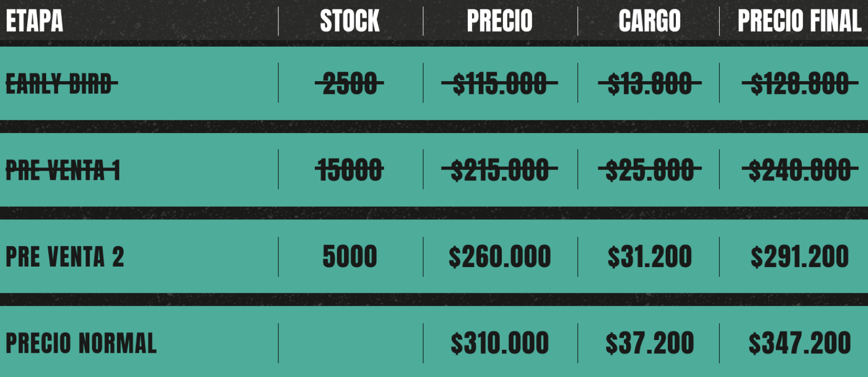Select the crossed-out $115.000 price
This screenshot has height=377, width=868.
[500, 84]
